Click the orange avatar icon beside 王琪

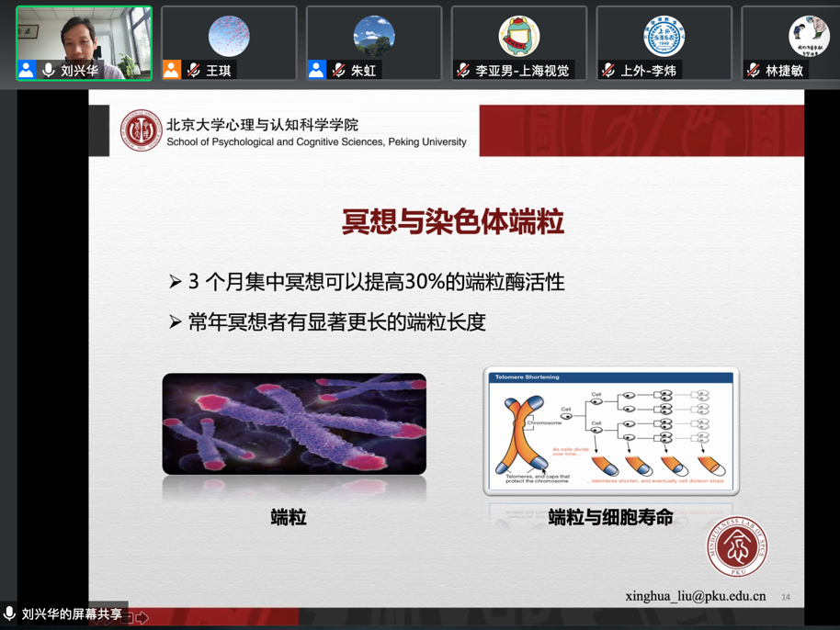[x=171, y=67]
